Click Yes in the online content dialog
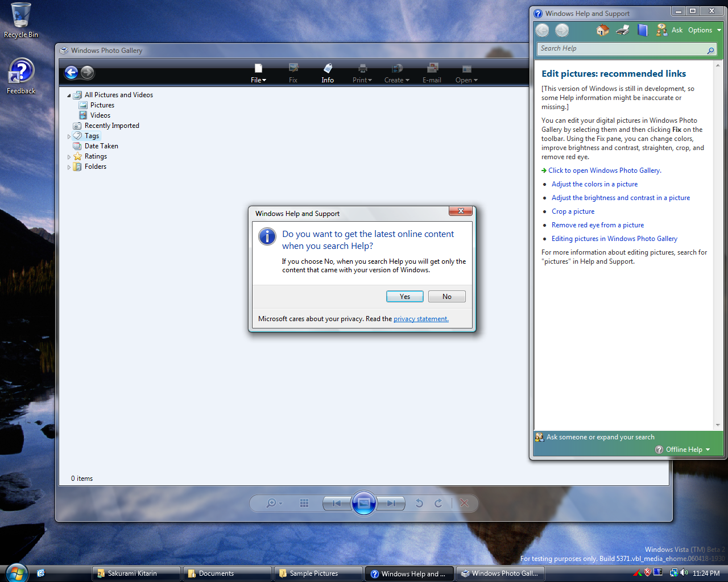The image size is (728, 582). tap(404, 297)
